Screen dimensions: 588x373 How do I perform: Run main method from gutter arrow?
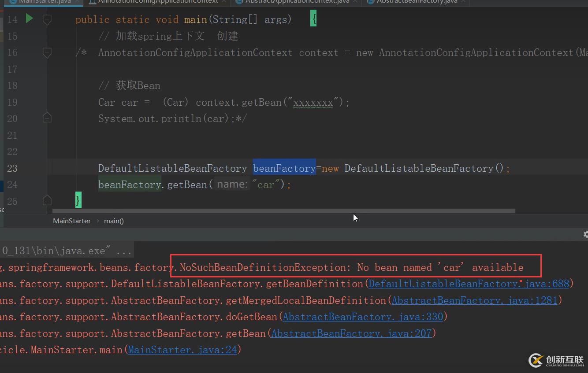click(x=29, y=18)
